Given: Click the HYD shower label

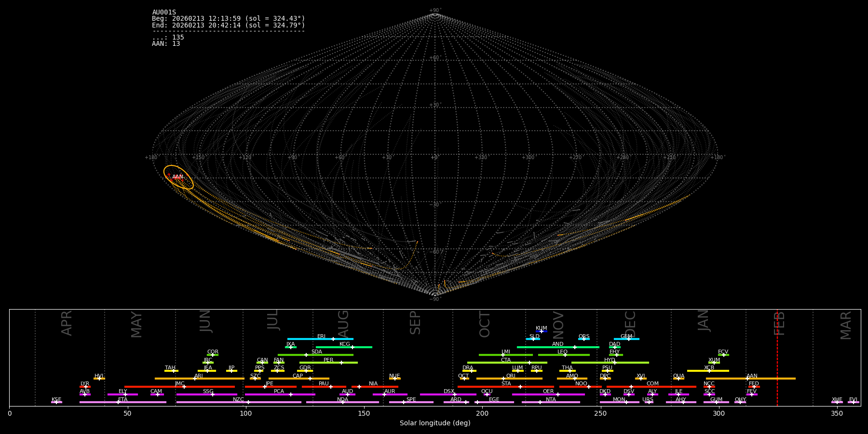Looking at the screenshot, I should 610,360.
